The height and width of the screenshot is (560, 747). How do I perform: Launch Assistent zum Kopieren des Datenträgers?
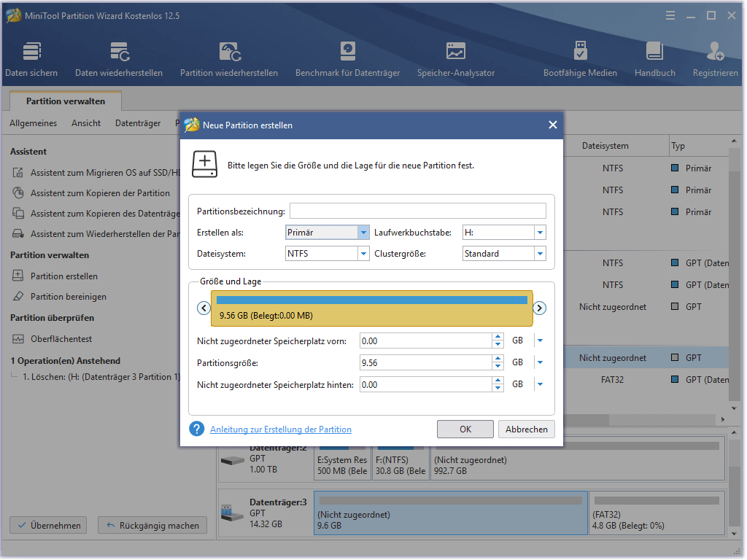click(x=96, y=214)
